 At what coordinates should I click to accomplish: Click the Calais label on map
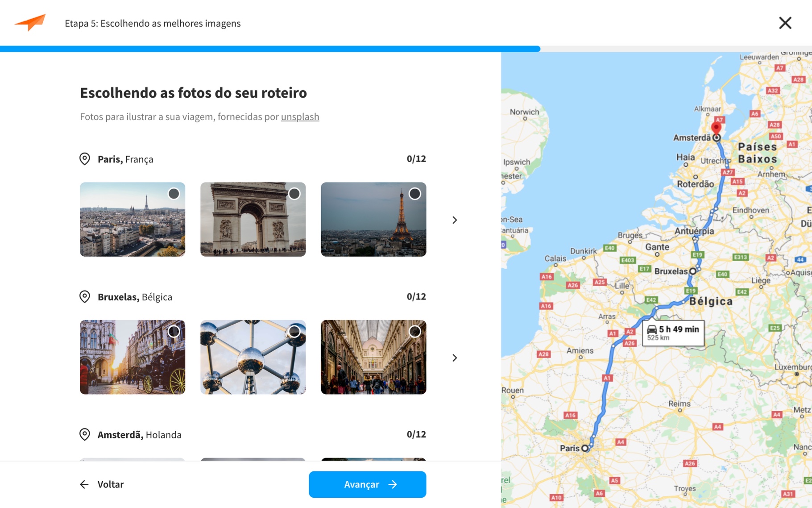[555, 258]
